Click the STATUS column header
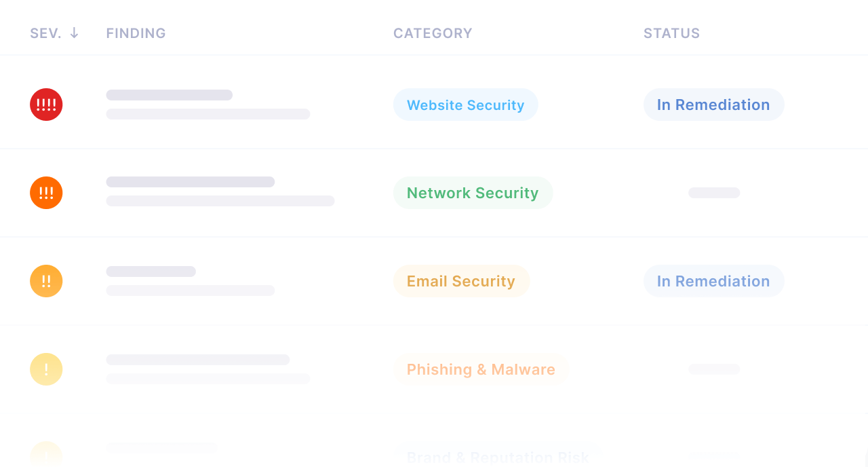Image resolution: width=868 pixels, height=467 pixels. [671, 33]
